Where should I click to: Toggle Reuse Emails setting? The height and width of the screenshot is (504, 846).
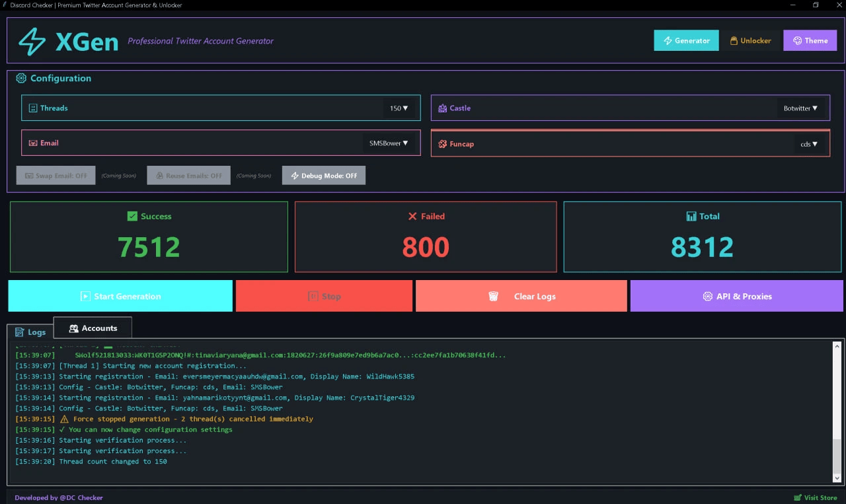click(188, 175)
